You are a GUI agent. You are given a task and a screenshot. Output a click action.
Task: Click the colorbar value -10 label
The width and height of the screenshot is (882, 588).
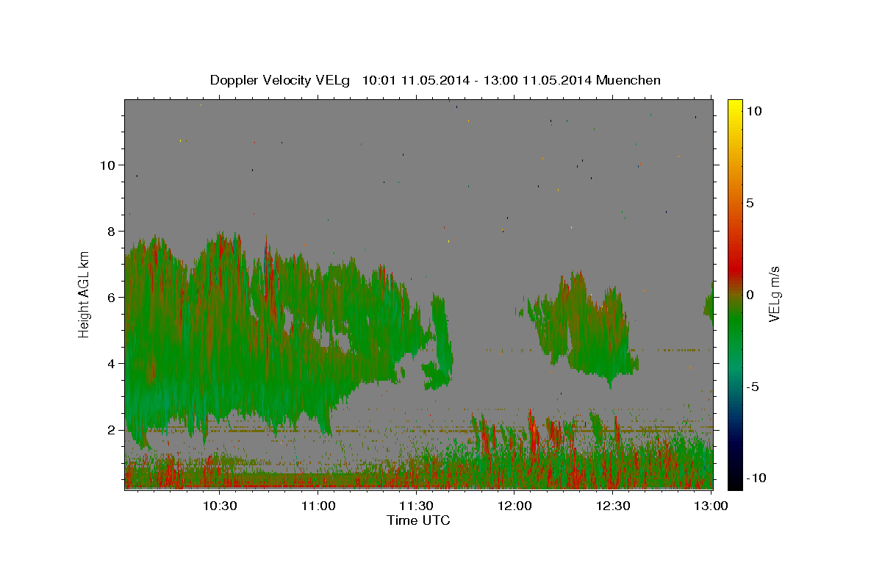coord(757,478)
